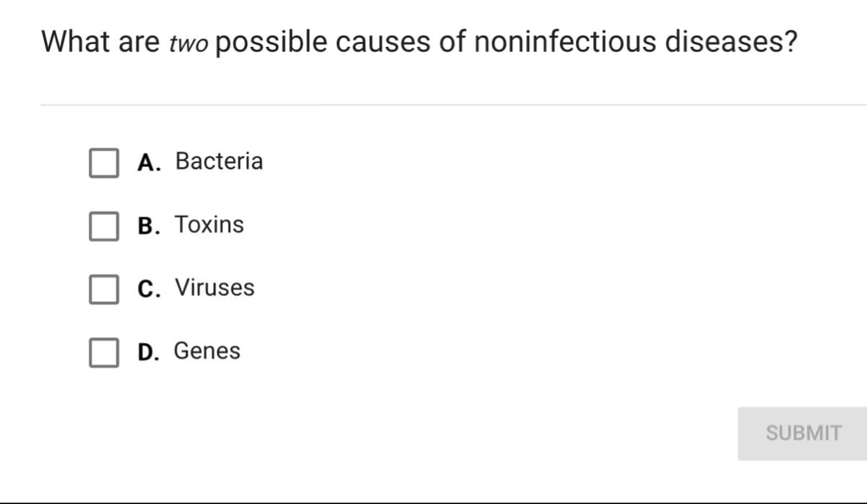Click the bold letter A label
Viewport: 867px width, 504px height.
pyautogui.click(x=148, y=162)
